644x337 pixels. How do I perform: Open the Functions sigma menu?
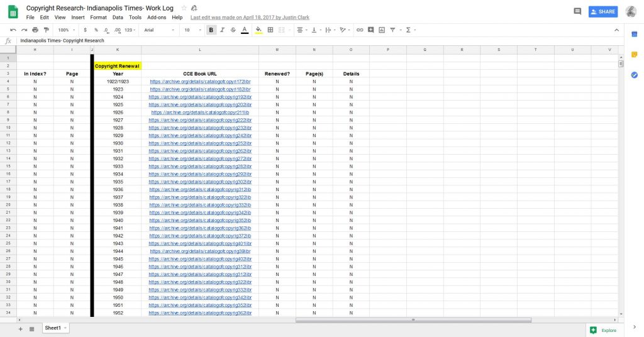(x=410, y=30)
